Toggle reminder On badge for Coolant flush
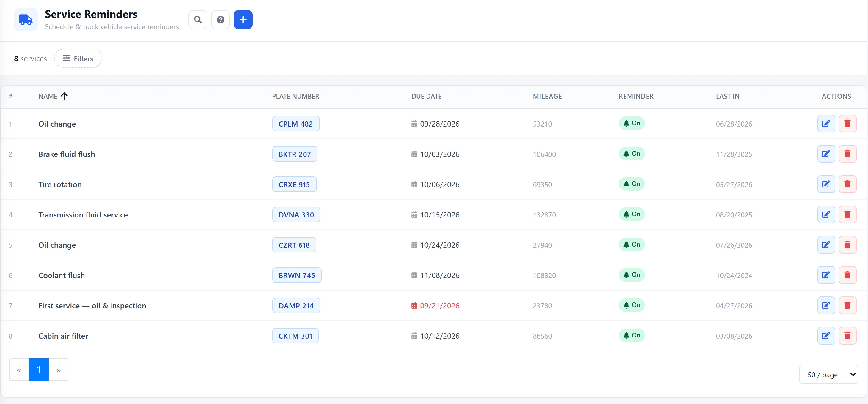868x404 pixels. pos(631,275)
